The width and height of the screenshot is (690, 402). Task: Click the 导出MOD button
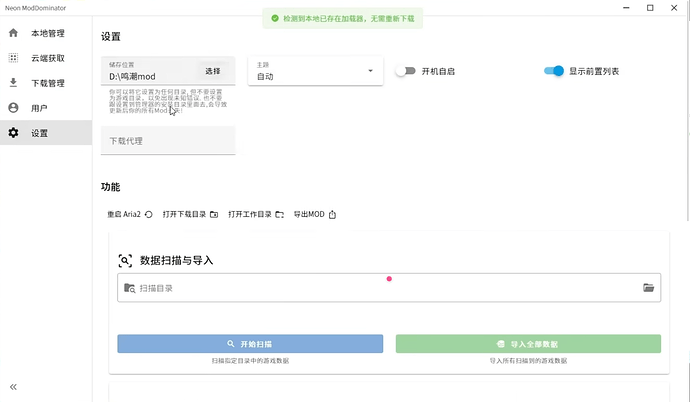point(315,214)
